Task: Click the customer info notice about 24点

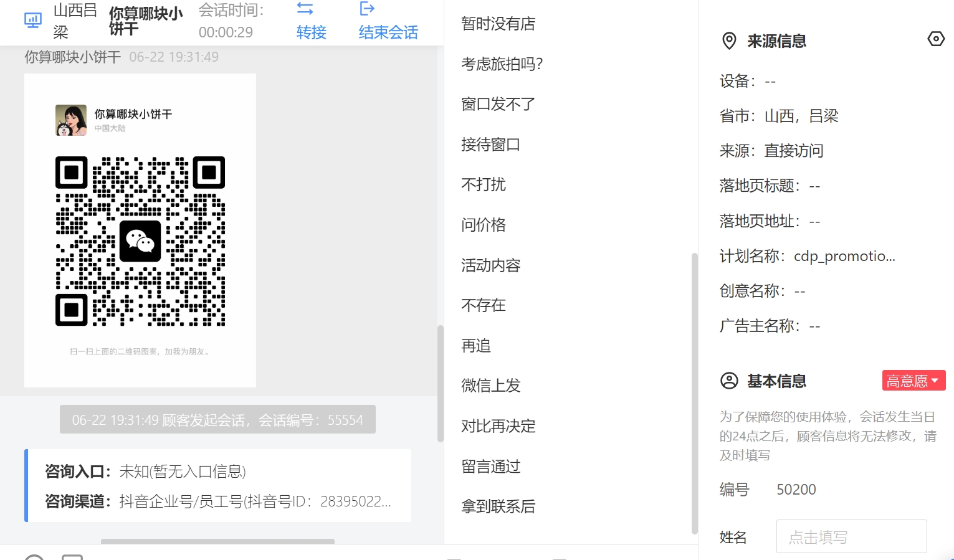Action: [828, 436]
